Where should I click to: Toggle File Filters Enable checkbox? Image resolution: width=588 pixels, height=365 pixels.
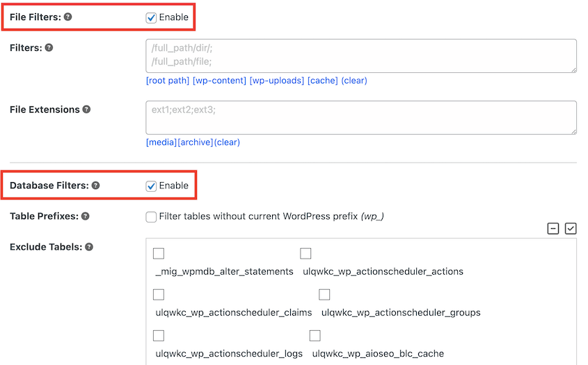pyautogui.click(x=151, y=17)
